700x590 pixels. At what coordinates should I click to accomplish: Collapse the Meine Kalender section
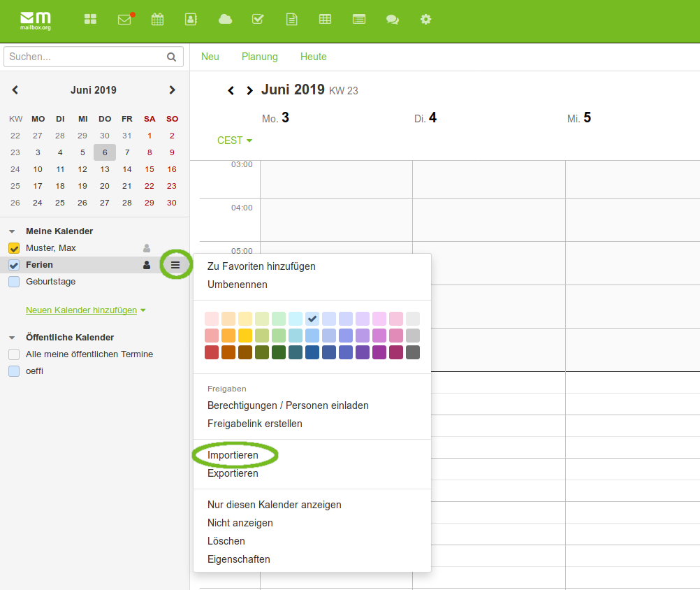click(x=12, y=231)
